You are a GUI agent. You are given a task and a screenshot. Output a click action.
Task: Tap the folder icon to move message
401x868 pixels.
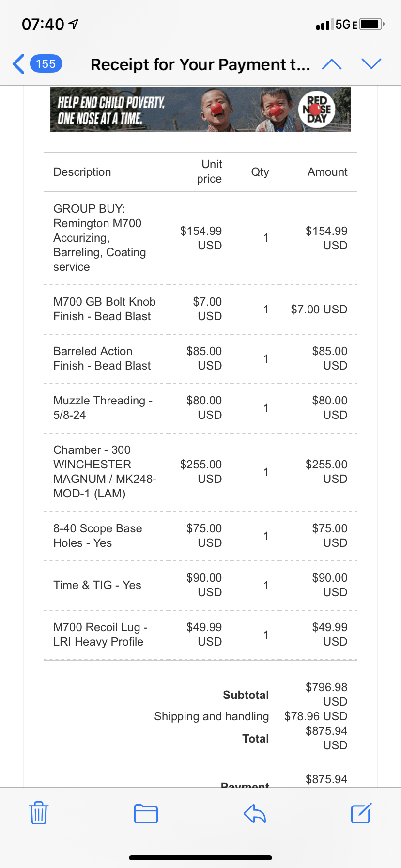[146, 813]
